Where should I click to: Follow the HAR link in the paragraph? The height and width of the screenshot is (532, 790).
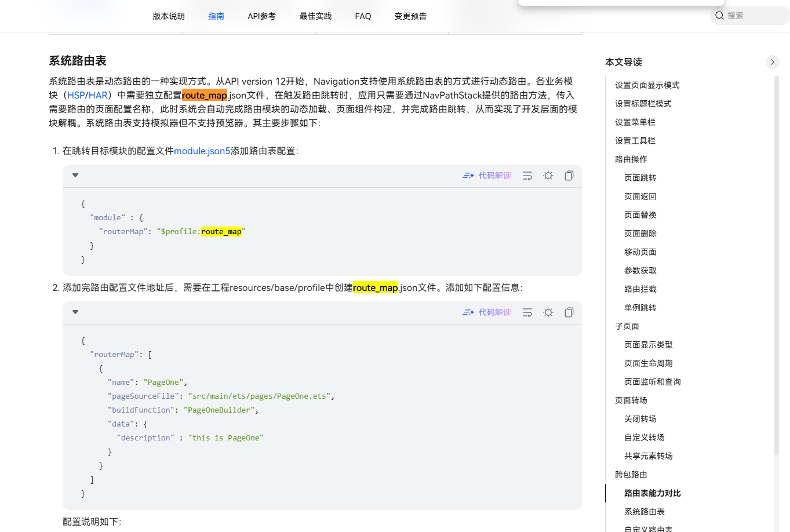pyautogui.click(x=98, y=95)
